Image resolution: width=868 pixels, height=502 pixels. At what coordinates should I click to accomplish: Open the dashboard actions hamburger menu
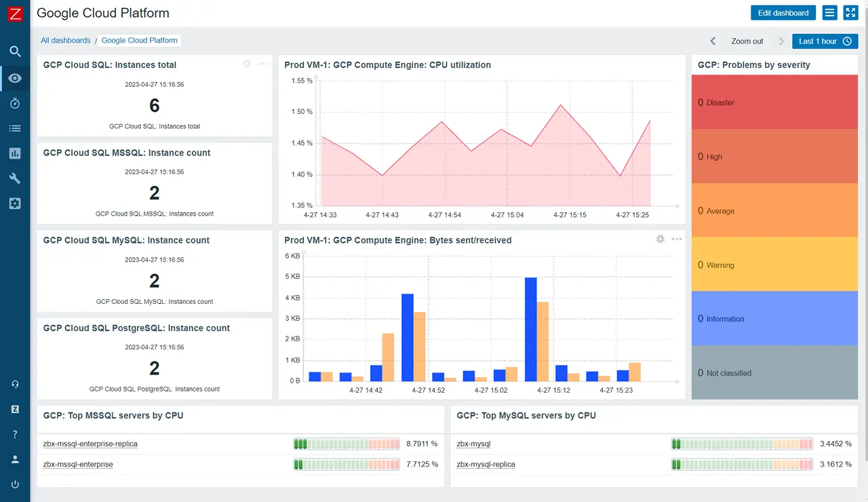point(829,13)
